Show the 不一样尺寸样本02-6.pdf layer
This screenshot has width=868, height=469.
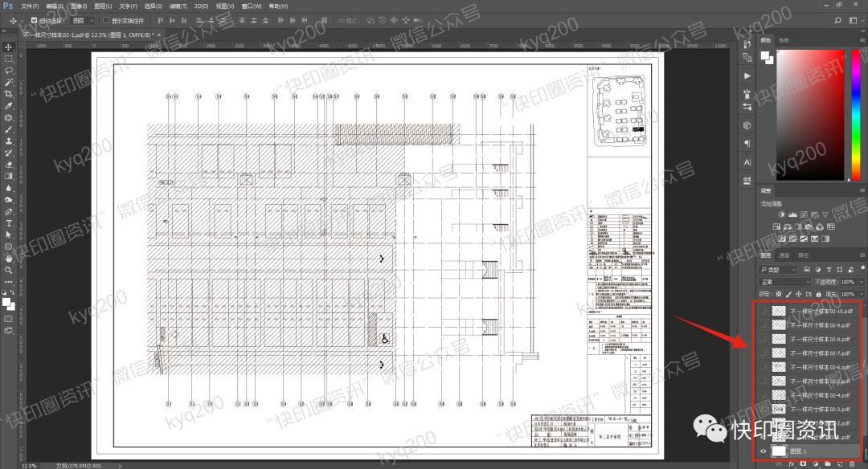pyautogui.click(x=764, y=367)
